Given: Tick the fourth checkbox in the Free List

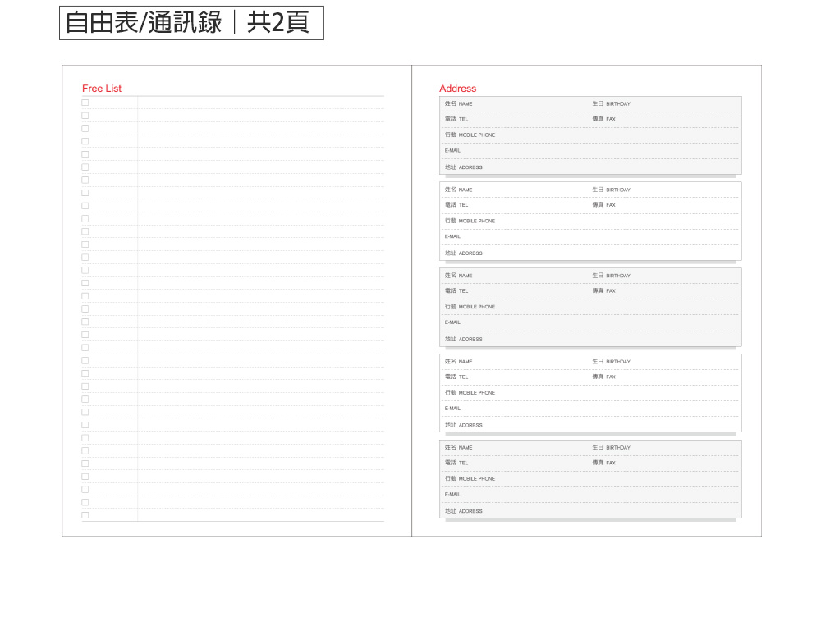Looking at the screenshot, I should [x=85, y=141].
